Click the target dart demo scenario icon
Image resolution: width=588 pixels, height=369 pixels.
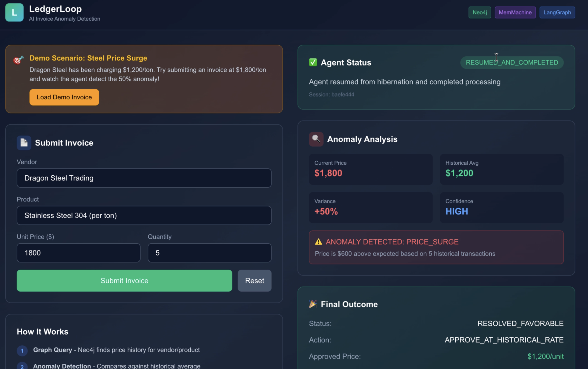pos(18,59)
